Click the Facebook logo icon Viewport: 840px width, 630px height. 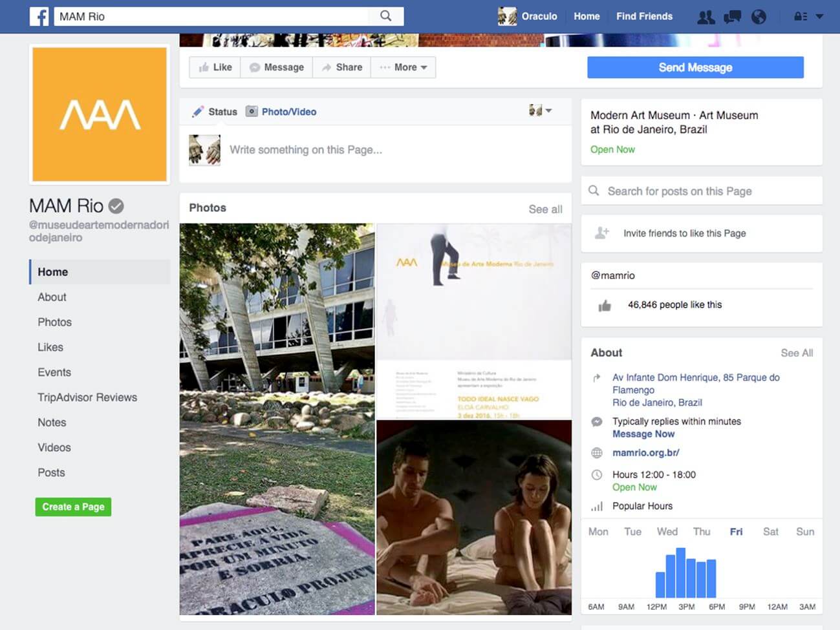pos(39,16)
